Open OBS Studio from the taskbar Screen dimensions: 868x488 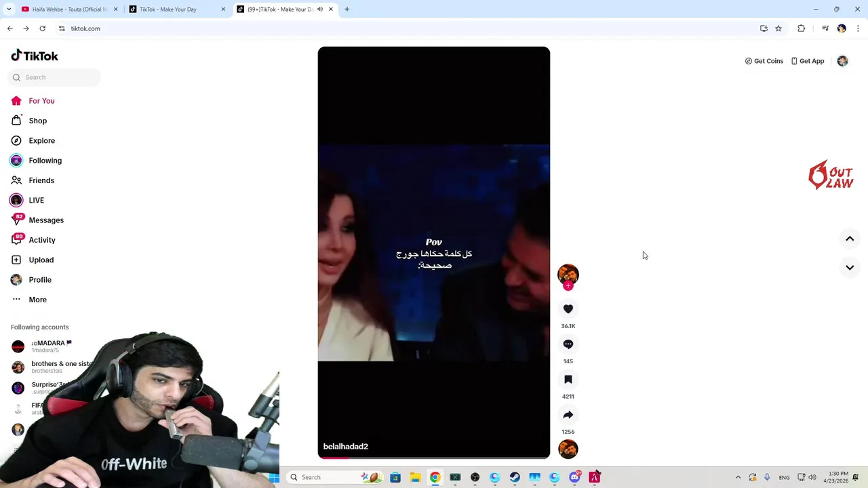(475, 477)
